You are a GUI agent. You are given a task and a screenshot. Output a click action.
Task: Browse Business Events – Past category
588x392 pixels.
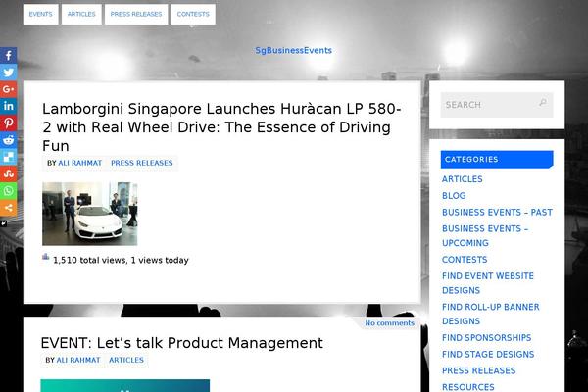(497, 213)
